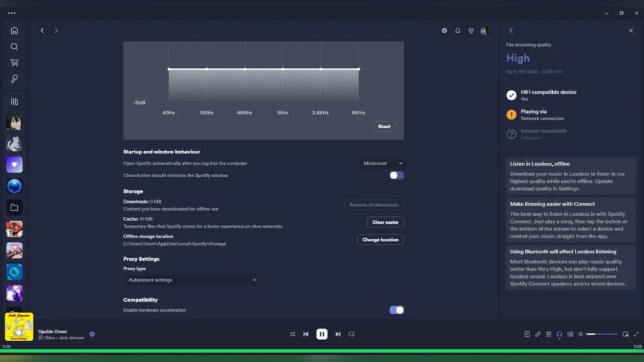This screenshot has width=644, height=362.
Task: Disable hardware acceleration toggle
Action: 396,310
